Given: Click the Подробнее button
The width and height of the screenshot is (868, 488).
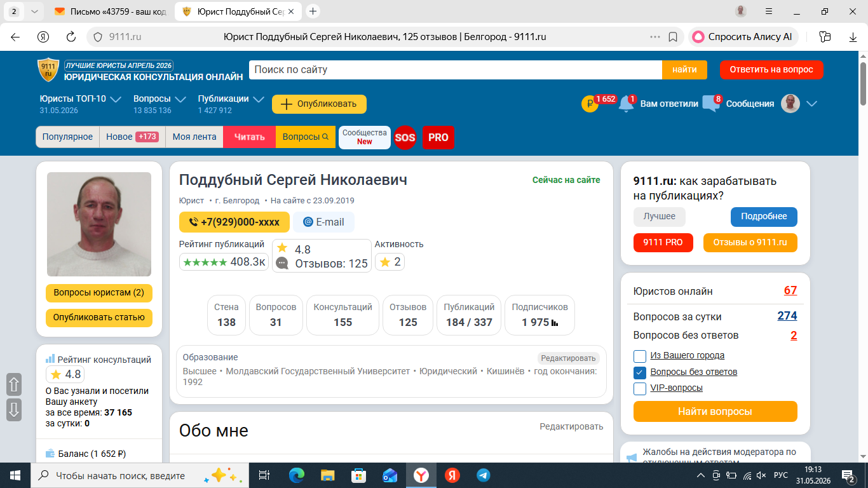Looking at the screenshot, I should [764, 216].
